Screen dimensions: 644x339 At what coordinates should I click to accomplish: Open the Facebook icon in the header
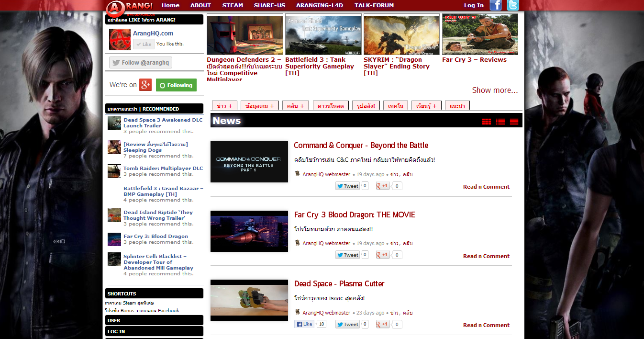496,5
